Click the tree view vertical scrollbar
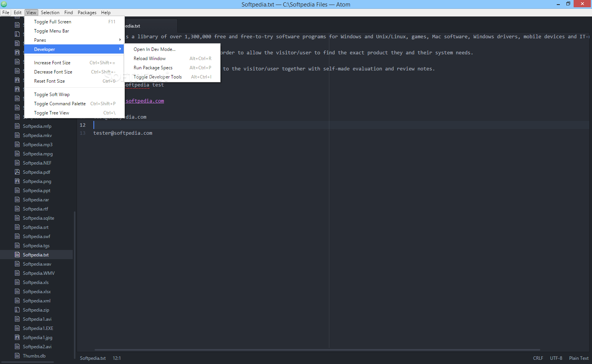This screenshot has width=592, height=364. pyautogui.click(x=74, y=285)
